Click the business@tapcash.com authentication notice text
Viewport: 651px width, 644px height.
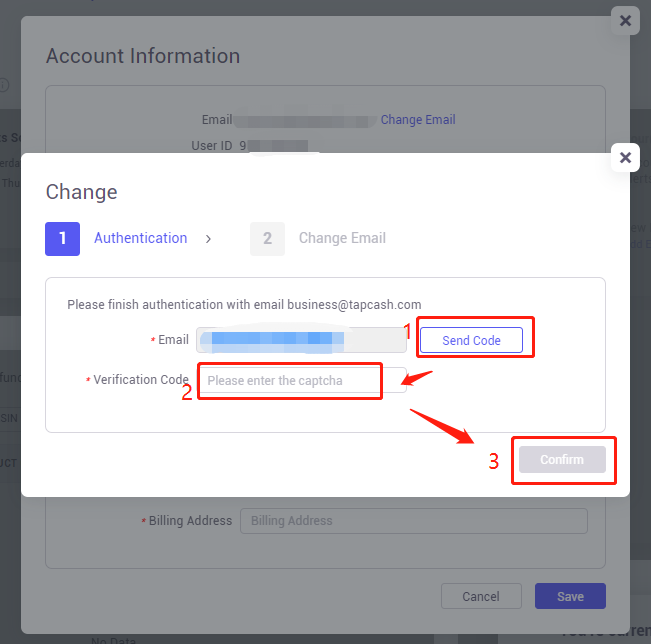point(244,304)
